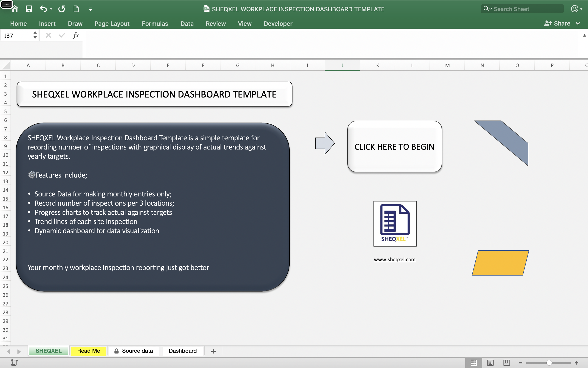Select column A header
Screen dimensions: 588x368
click(28, 65)
